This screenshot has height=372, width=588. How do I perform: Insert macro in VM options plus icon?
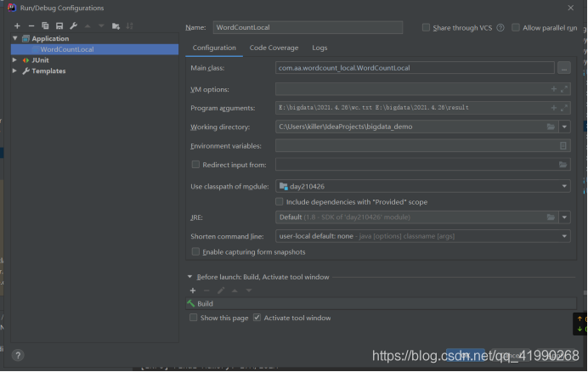tap(553, 89)
